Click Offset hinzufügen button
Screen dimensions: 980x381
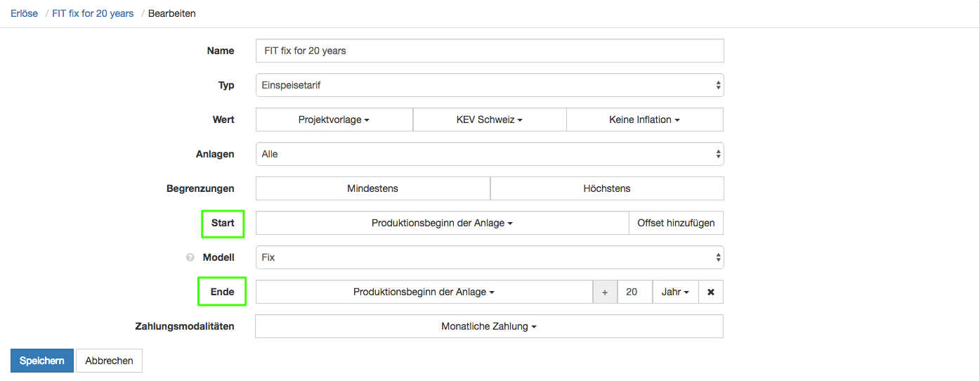(x=676, y=223)
